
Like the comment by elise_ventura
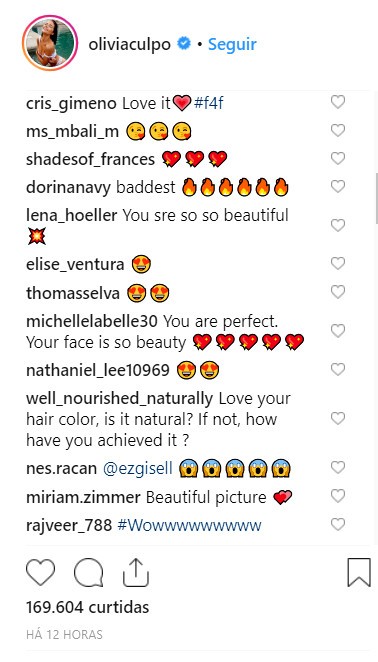338,263
